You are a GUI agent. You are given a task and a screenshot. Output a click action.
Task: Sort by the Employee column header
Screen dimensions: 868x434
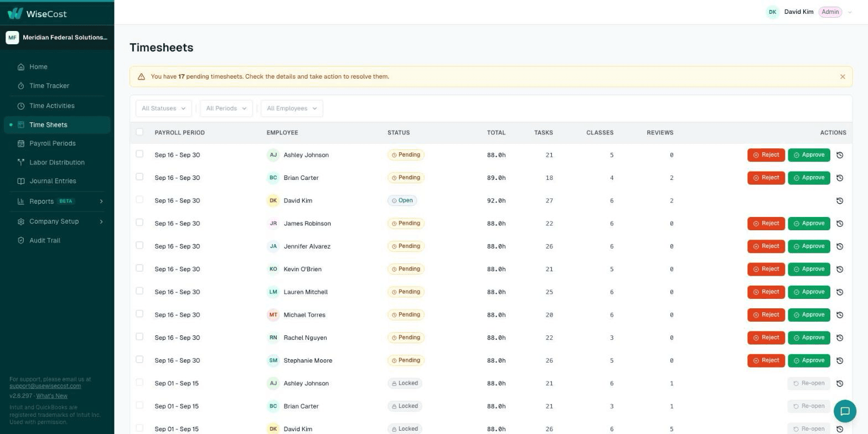click(282, 133)
